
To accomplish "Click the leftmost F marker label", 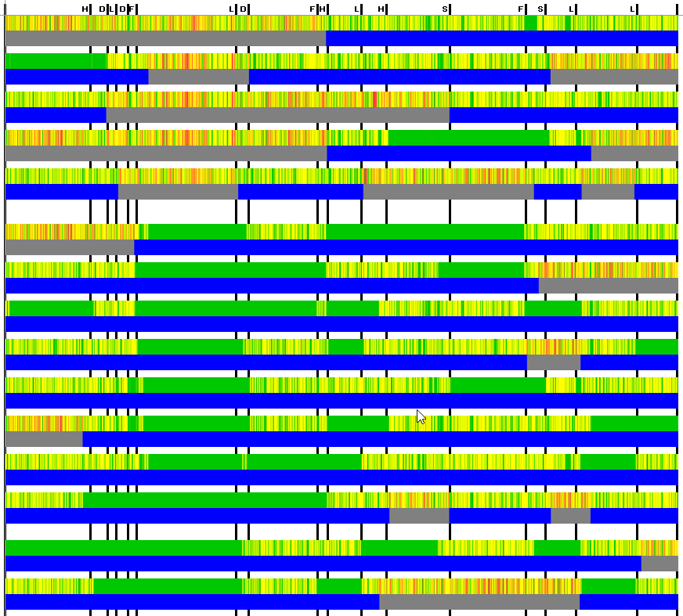I will point(132,9).
